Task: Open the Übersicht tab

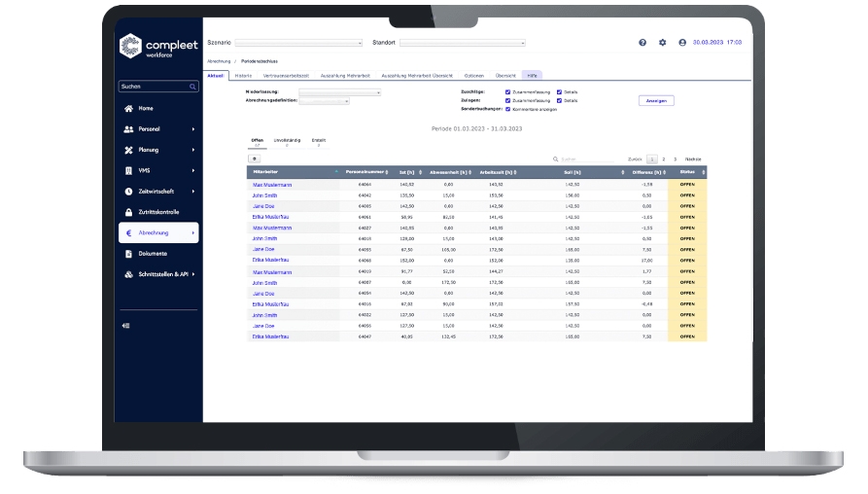Action: pyautogui.click(x=505, y=76)
